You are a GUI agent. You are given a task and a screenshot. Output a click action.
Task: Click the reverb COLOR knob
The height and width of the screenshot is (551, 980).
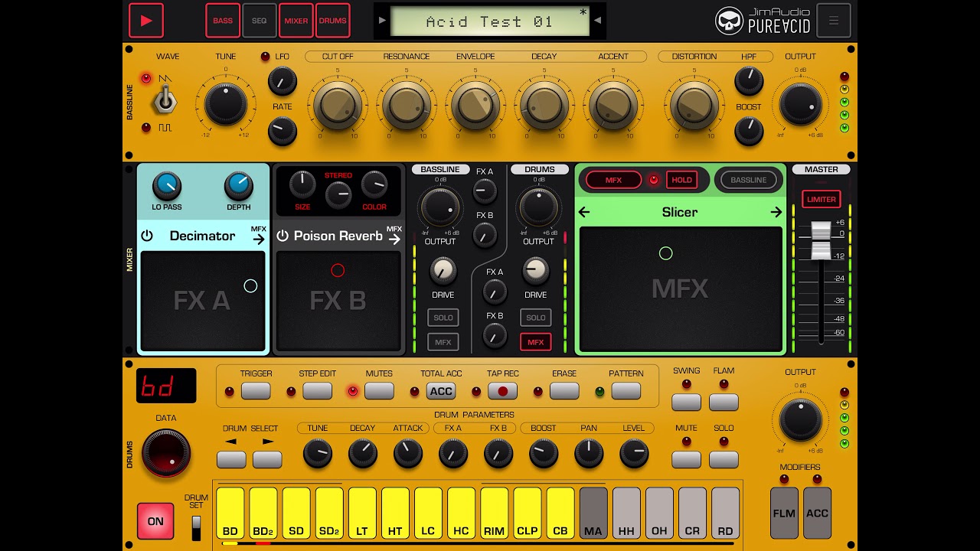(374, 184)
